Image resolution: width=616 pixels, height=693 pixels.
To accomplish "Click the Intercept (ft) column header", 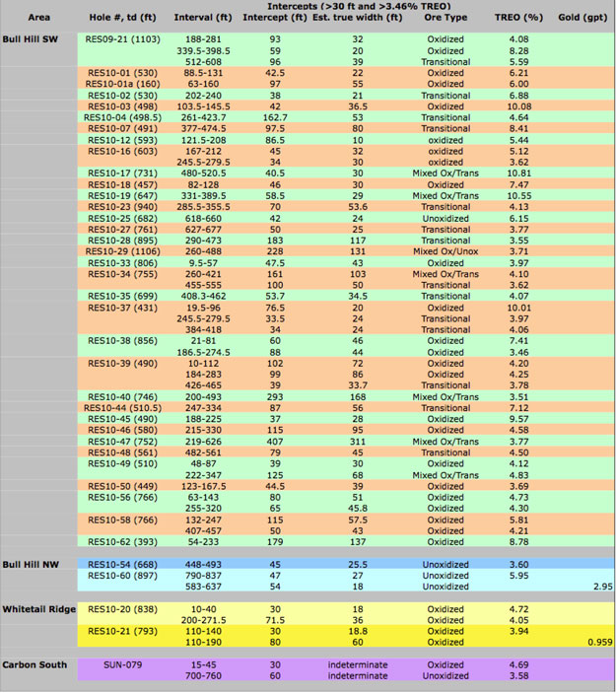I will coord(275,18).
